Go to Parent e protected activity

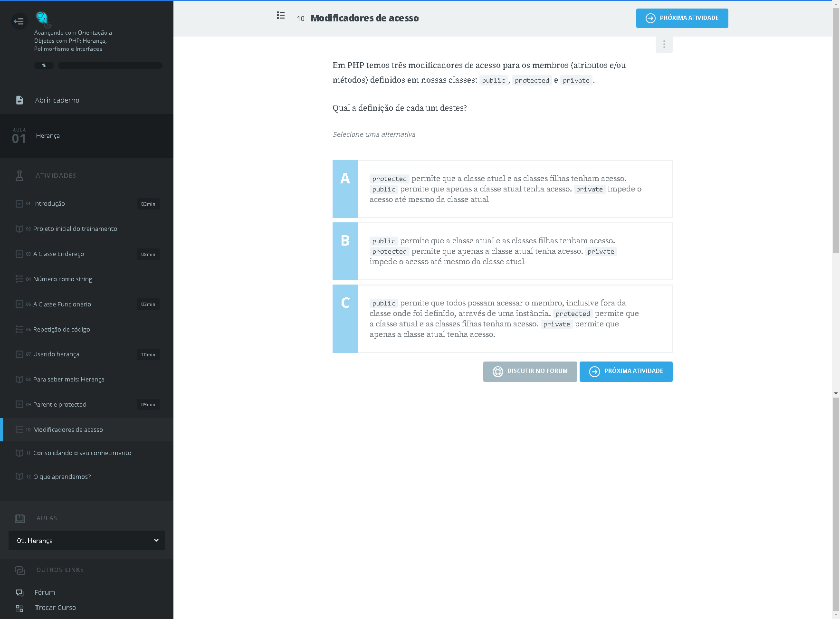60,405
